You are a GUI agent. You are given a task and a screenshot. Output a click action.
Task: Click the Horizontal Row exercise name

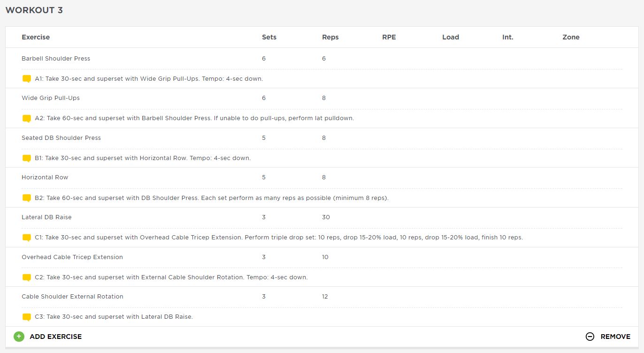click(x=45, y=177)
